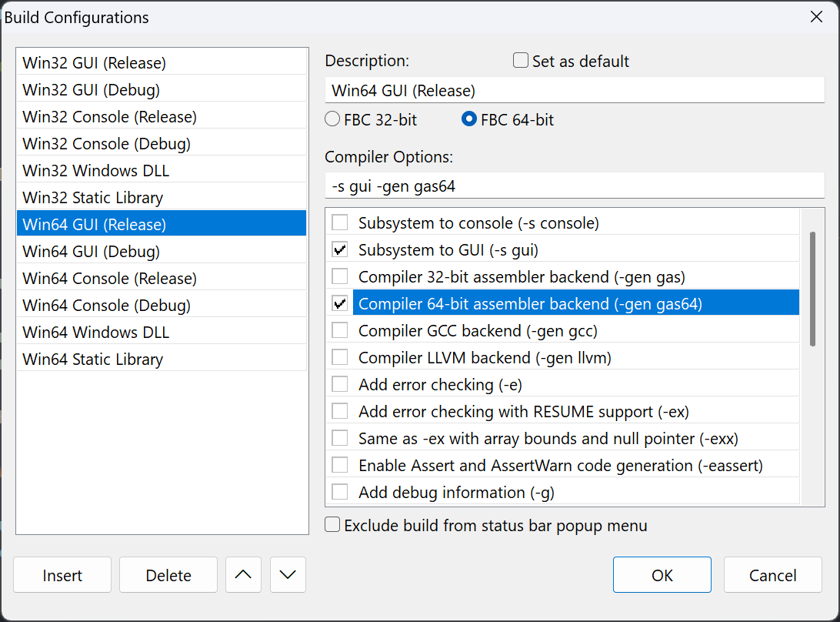This screenshot has height=622, width=840.
Task: Check Subsystem to console (-s console)
Action: [340, 222]
